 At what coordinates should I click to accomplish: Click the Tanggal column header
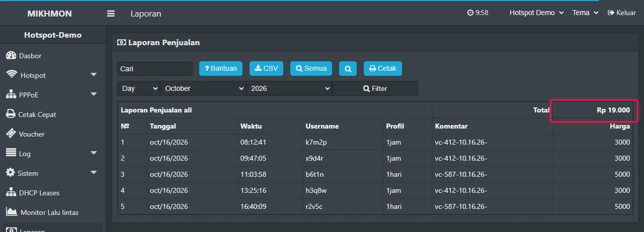(x=163, y=126)
